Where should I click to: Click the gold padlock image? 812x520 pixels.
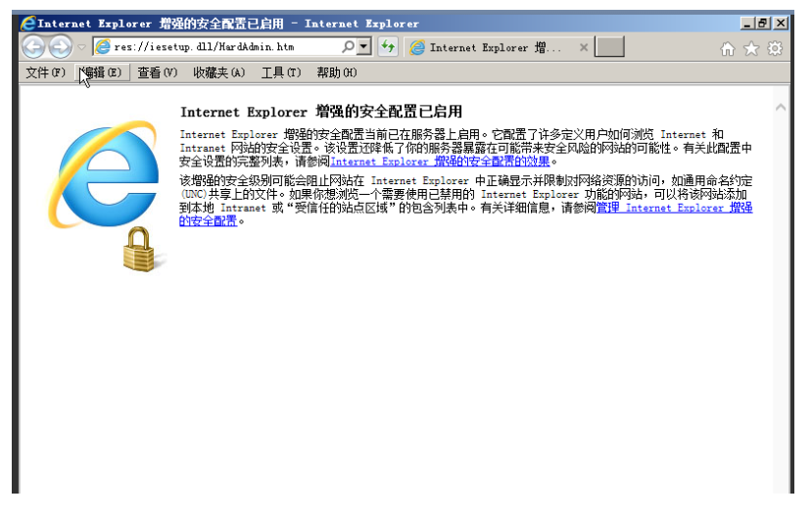(139, 249)
